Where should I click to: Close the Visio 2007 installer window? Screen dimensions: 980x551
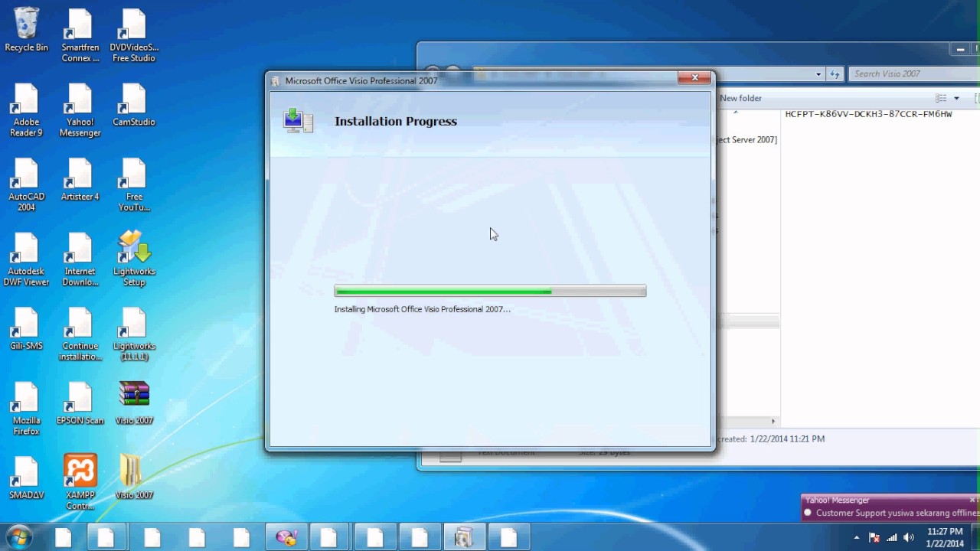coord(694,77)
